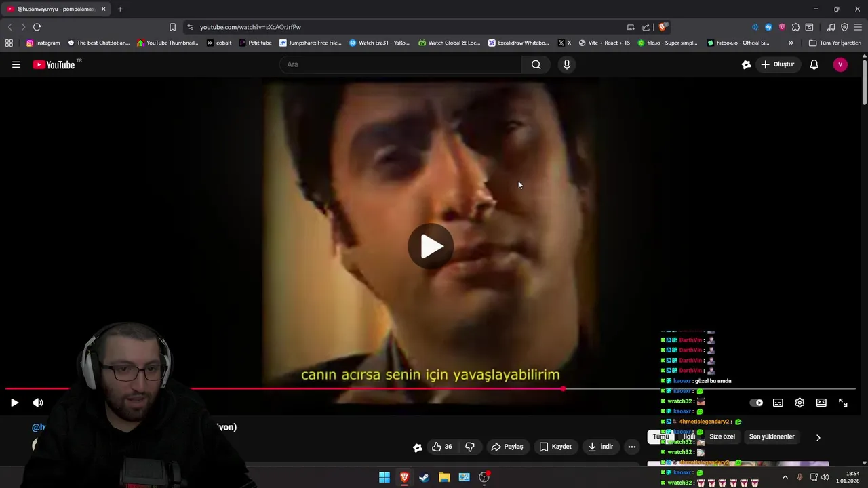Open the Brave Shields lion icon
Screen dimensions: 868x488
click(663, 26)
